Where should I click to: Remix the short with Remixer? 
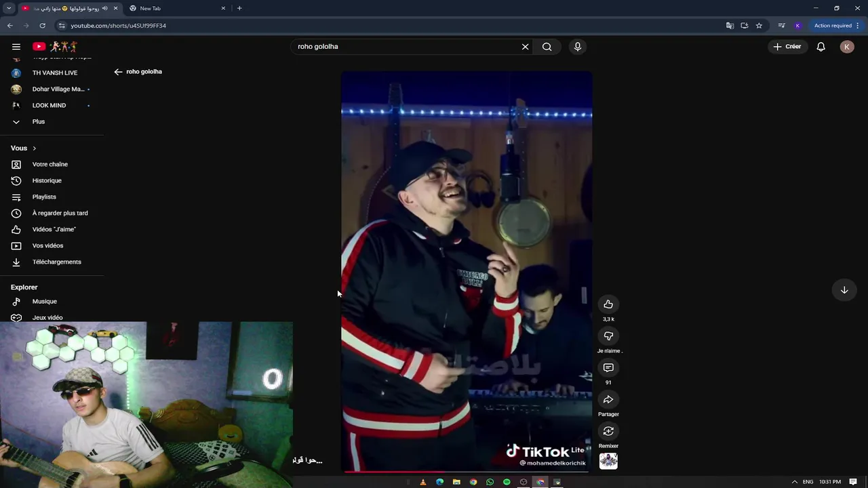[x=608, y=431]
